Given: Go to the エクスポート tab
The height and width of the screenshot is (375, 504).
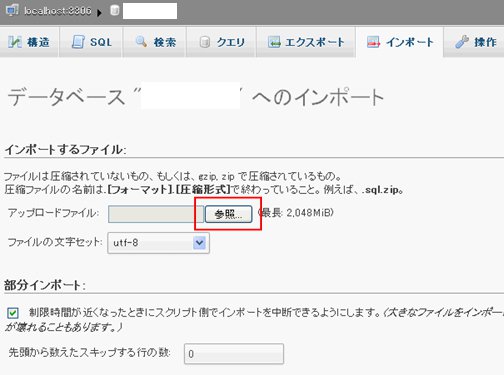Looking at the screenshot, I should [x=306, y=42].
